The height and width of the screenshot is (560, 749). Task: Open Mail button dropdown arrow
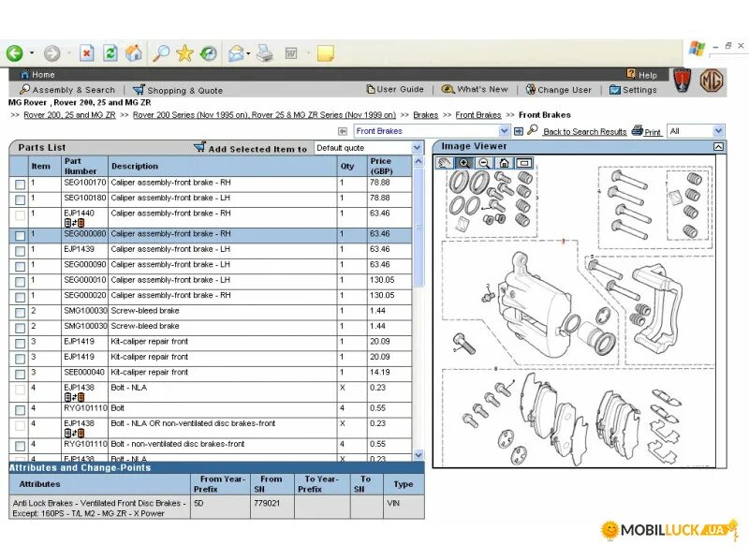pyautogui.click(x=248, y=53)
